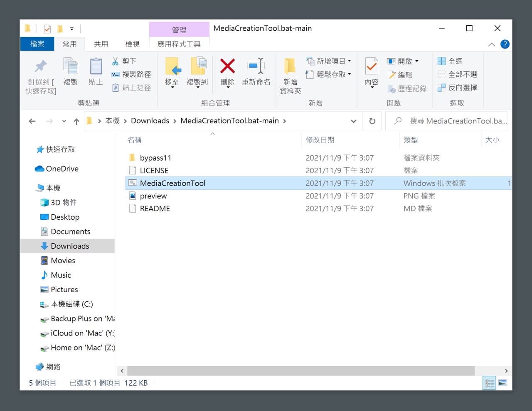Click the horizontal scrollbar thumb
Screen dimensions: 532x411
point(301,371)
